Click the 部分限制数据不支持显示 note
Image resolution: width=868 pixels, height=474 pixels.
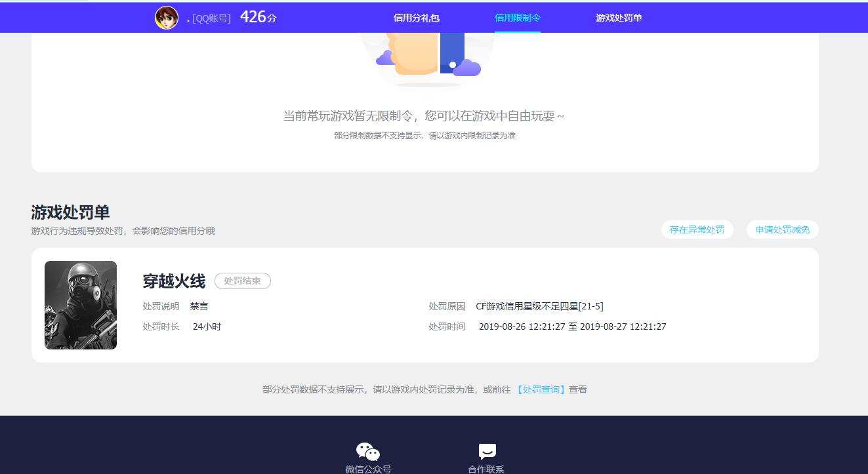click(x=424, y=136)
